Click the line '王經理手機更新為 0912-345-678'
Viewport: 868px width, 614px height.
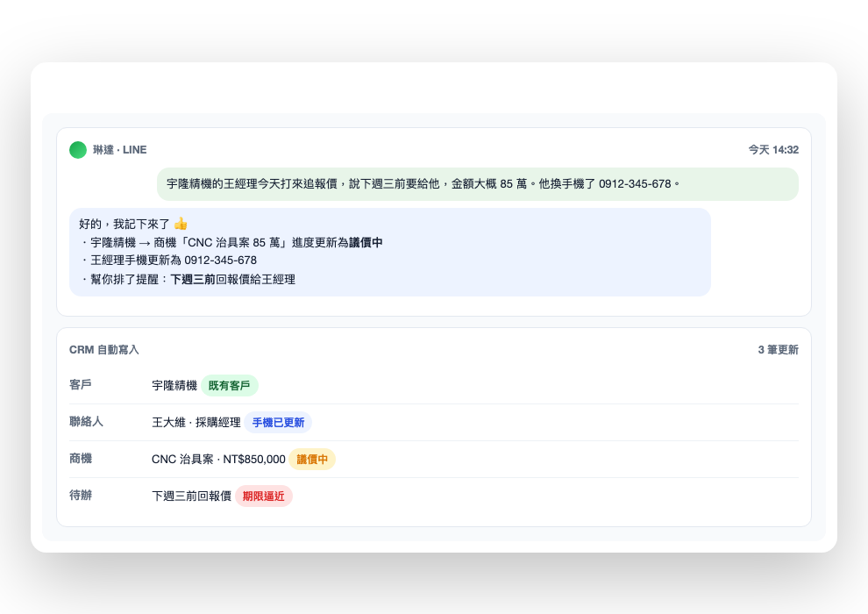168,261
